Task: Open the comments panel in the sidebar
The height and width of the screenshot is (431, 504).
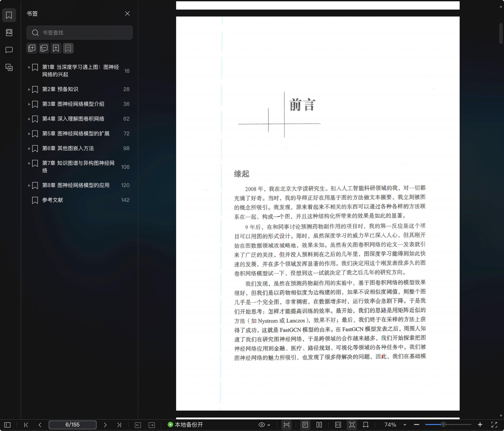Action: tap(9, 50)
